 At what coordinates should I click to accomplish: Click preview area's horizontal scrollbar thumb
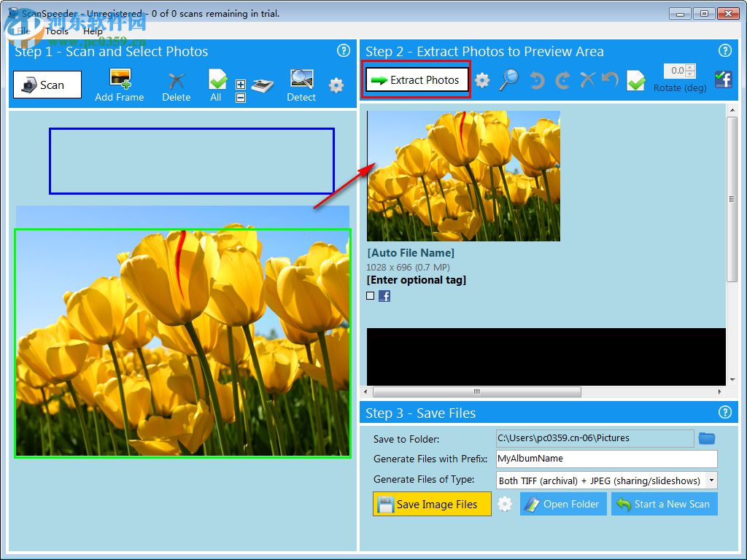pyautogui.click(x=477, y=392)
